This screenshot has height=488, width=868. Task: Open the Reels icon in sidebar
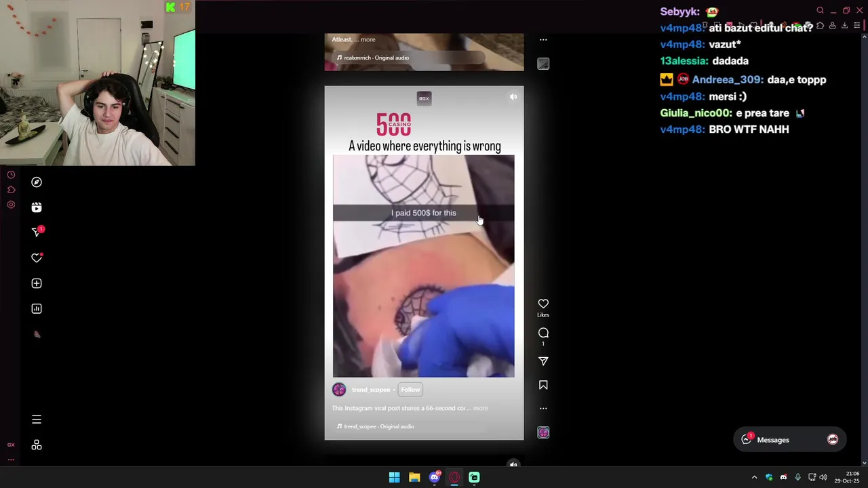37,207
